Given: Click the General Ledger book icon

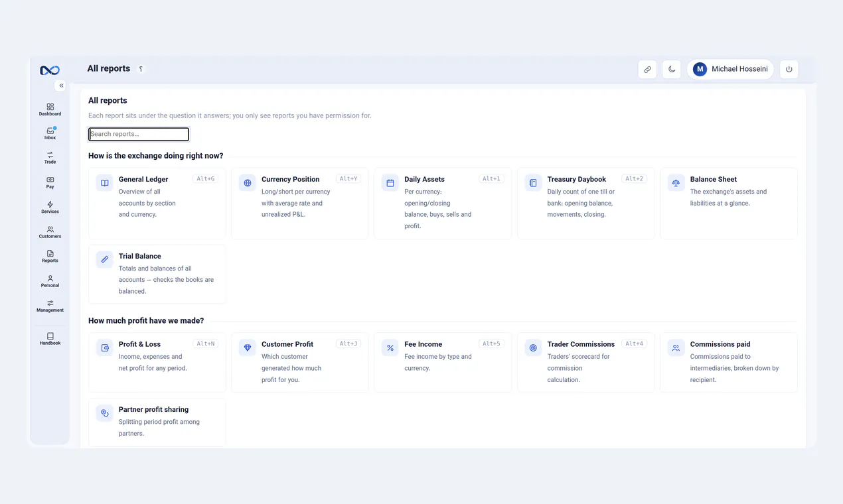Looking at the screenshot, I should (x=104, y=183).
